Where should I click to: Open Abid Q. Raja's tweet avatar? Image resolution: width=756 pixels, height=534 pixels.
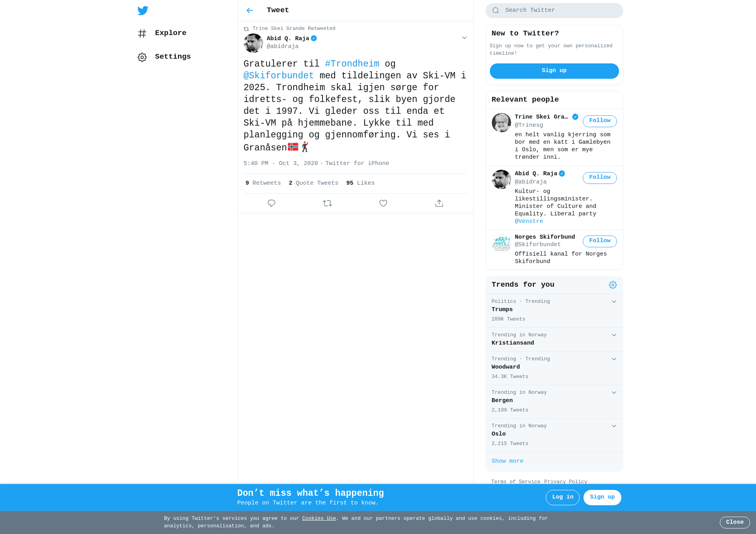[x=253, y=43]
